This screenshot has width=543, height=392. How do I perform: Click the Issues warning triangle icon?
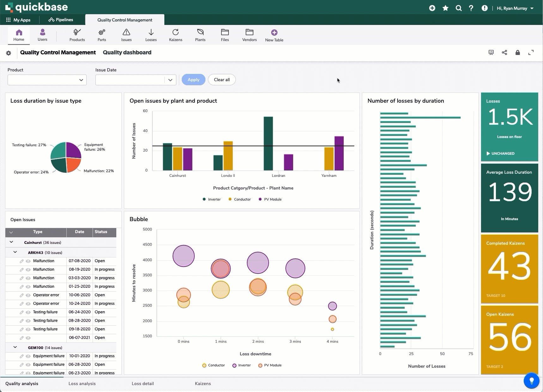(126, 32)
